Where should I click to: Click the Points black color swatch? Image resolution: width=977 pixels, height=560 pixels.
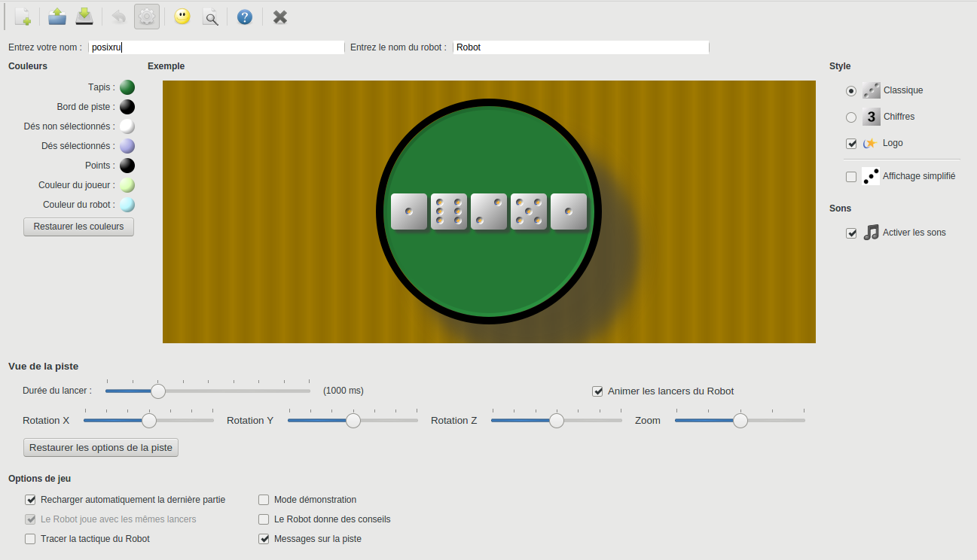pyautogui.click(x=127, y=166)
